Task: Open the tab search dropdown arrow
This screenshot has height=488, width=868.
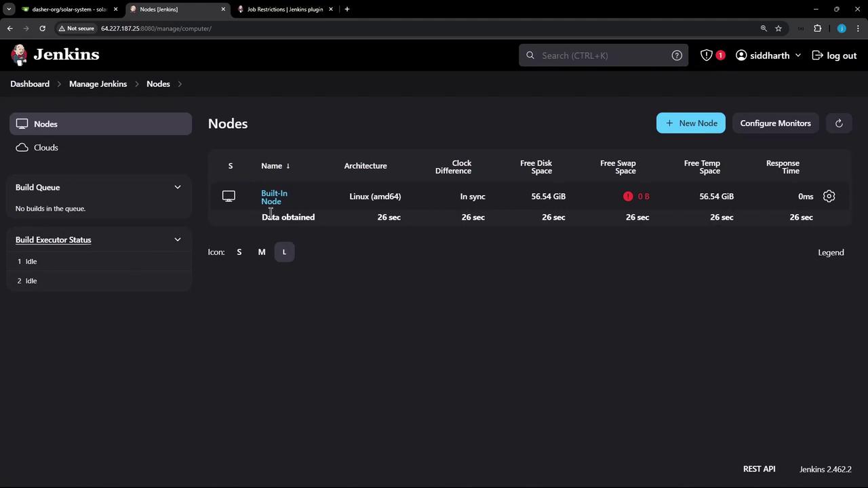Action: [x=9, y=9]
